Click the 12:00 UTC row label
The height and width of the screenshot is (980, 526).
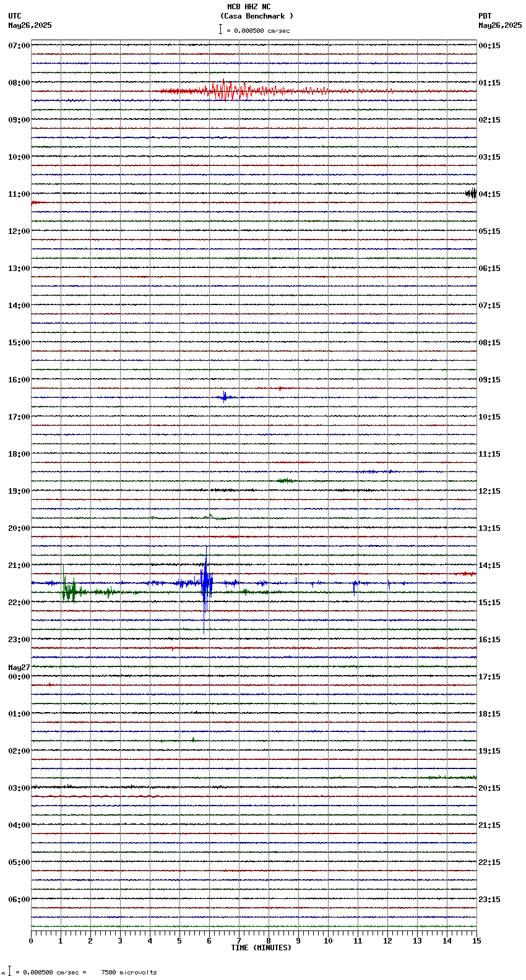pos(19,231)
